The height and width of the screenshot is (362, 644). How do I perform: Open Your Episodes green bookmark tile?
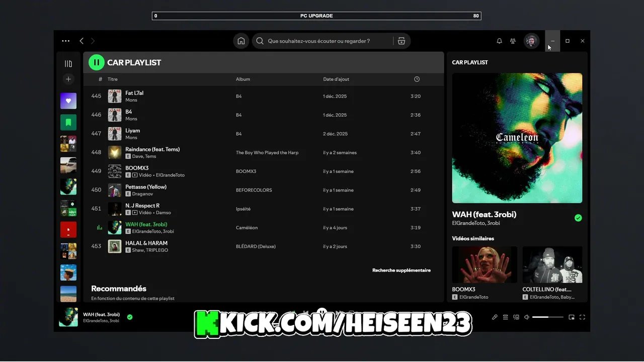point(68,122)
